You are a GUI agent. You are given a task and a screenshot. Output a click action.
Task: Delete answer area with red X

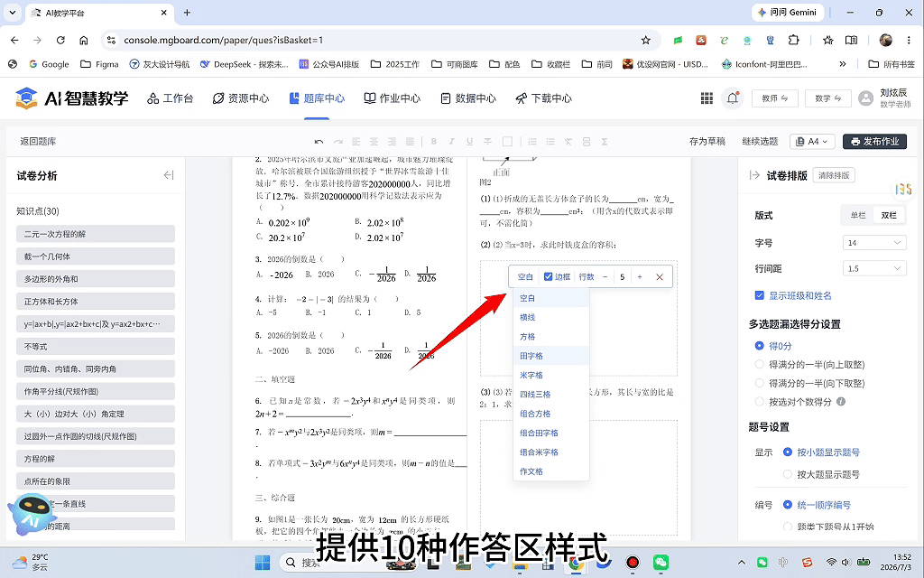pyautogui.click(x=660, y=277)
